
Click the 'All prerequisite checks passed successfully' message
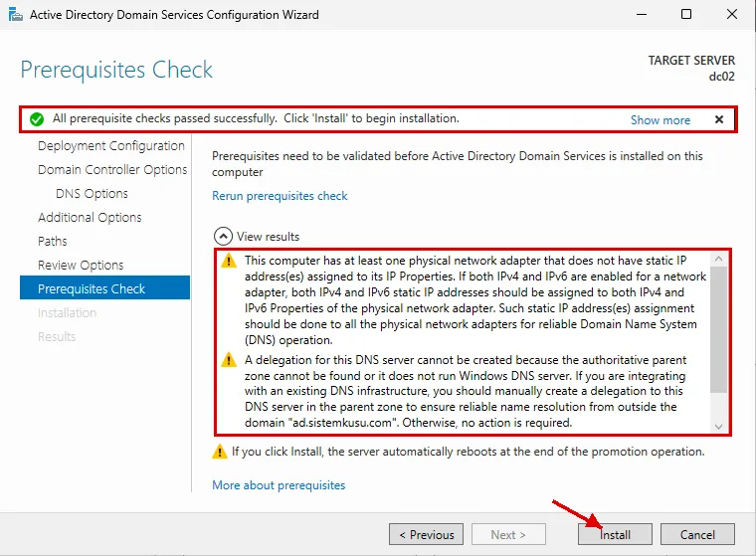click(256, 118)
